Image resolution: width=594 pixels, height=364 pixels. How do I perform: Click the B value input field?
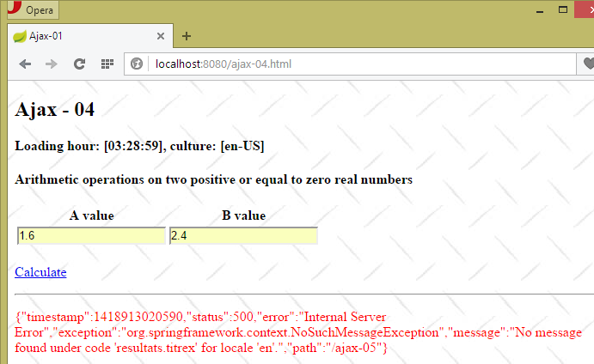tap(243, 235)
